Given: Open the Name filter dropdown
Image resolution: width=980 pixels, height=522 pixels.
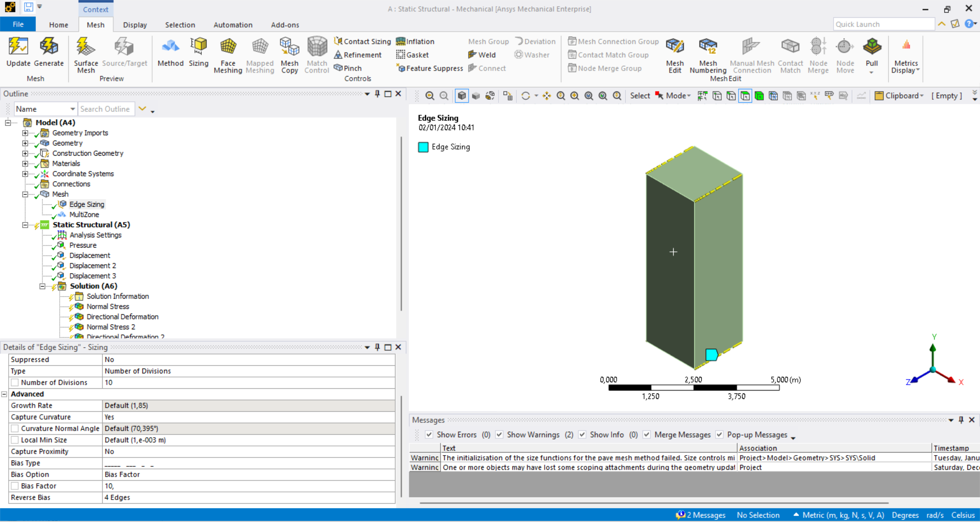Looking at the screenshot, I should [72, 109].
